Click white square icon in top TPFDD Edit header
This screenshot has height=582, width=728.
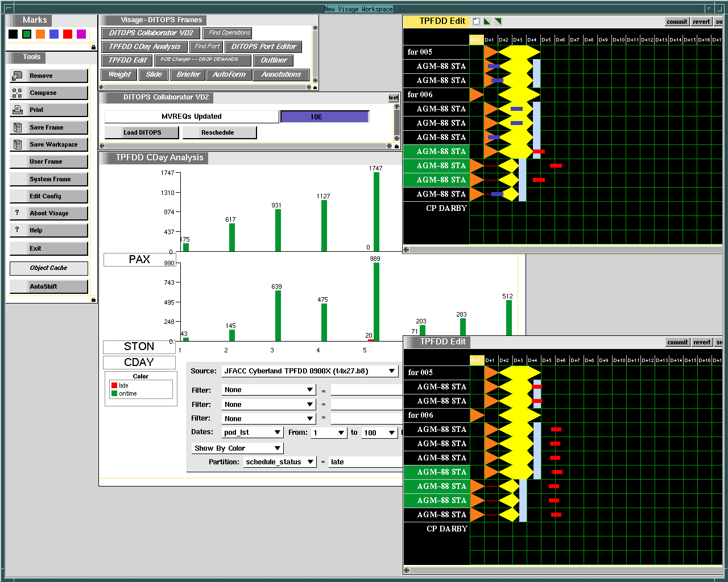pyautogui.click(x=476, y=22)
